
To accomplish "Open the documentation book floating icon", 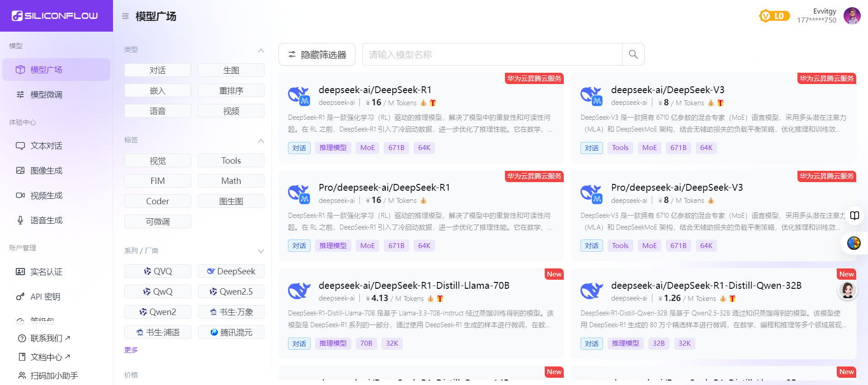I will [854, 216].
